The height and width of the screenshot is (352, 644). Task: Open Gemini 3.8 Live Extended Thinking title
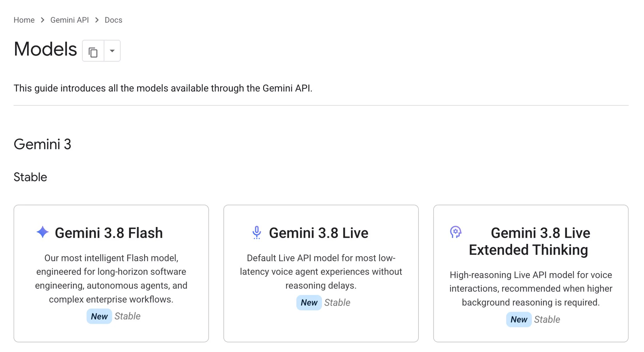tap(528, 241)
